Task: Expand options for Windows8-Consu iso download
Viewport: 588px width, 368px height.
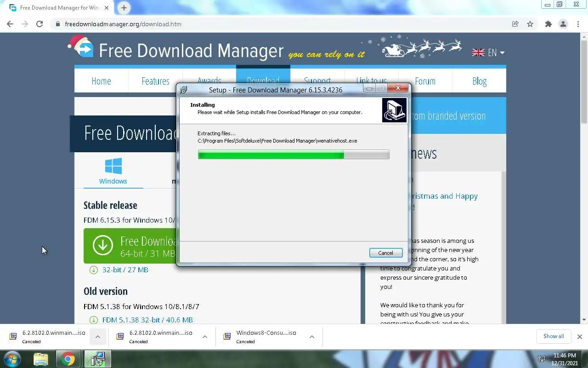Action: click(312, 337)
